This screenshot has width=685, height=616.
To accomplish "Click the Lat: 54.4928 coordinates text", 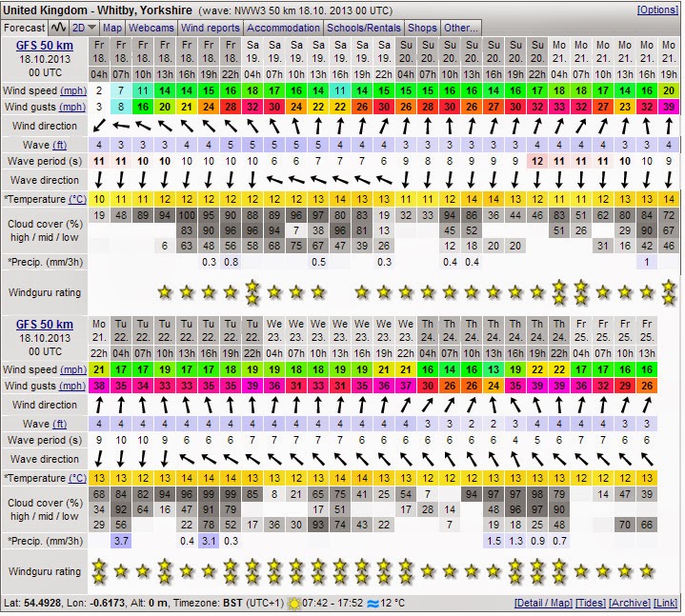I will click(33, 604).
